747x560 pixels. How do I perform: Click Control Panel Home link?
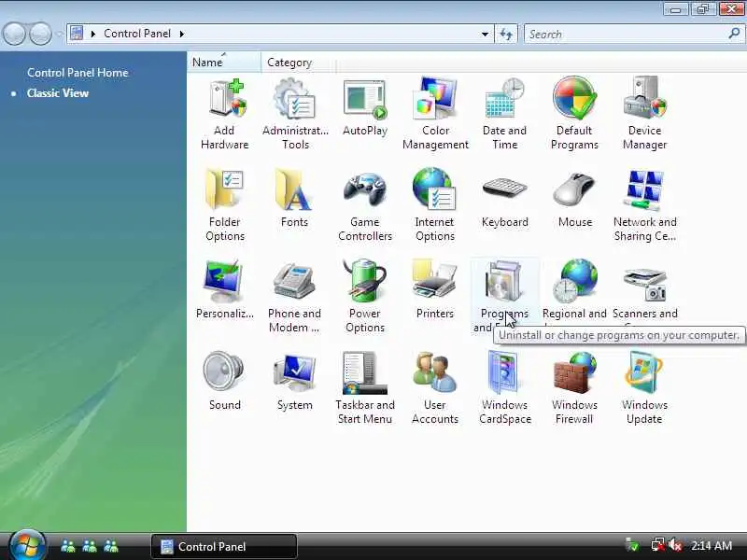coord(78,73)
